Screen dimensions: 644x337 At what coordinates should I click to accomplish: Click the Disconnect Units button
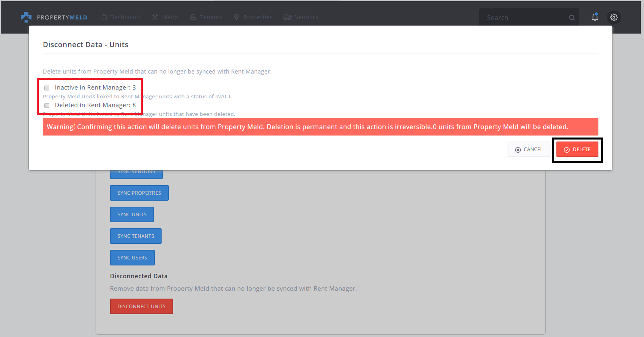point(141,306)
